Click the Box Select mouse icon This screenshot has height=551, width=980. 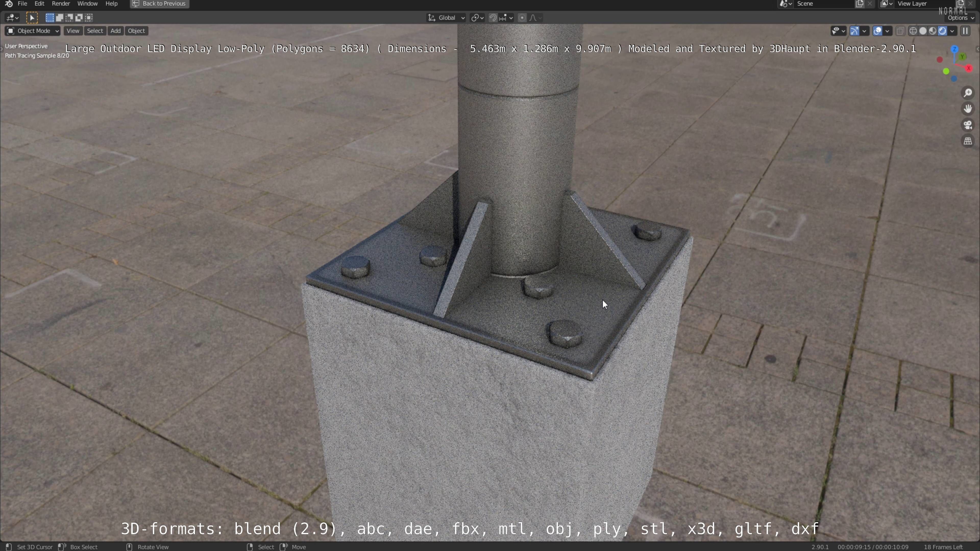(x=62, y=547)
